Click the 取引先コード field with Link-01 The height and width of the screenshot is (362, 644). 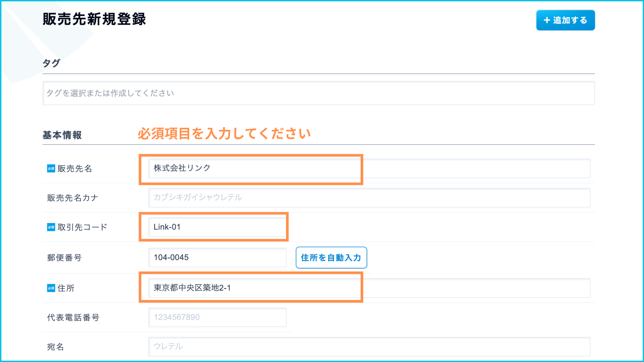pyautogui.click(x=217, y=227)
